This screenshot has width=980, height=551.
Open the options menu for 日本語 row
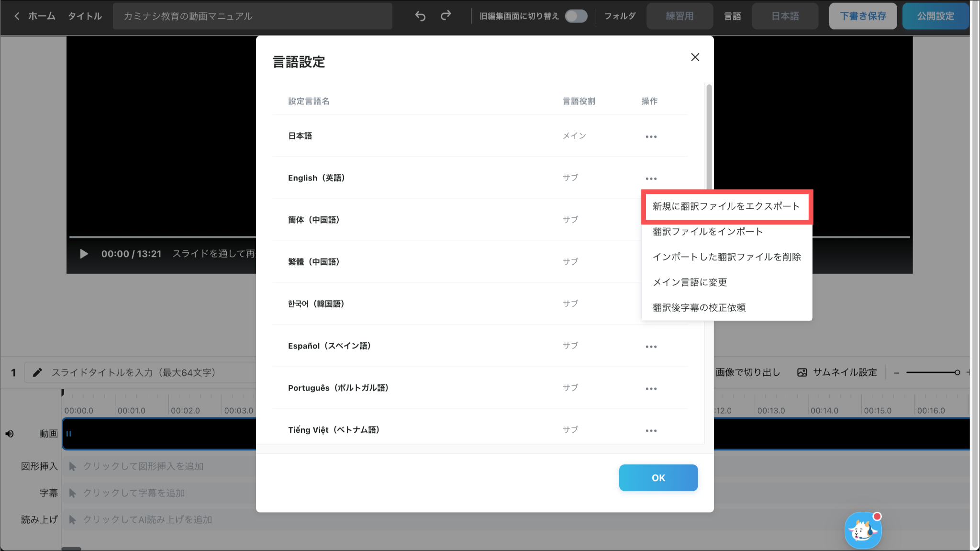click(651, 136)
